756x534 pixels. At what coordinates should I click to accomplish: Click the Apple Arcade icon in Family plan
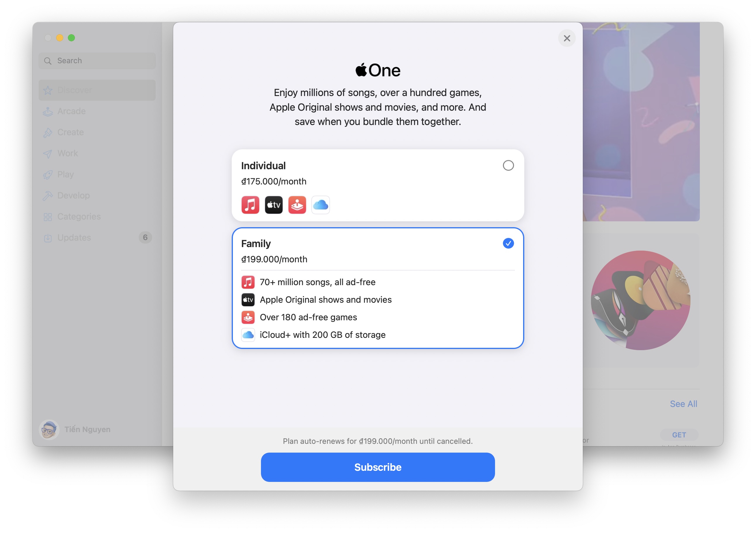pyautogui.click(x=248, y=317)
